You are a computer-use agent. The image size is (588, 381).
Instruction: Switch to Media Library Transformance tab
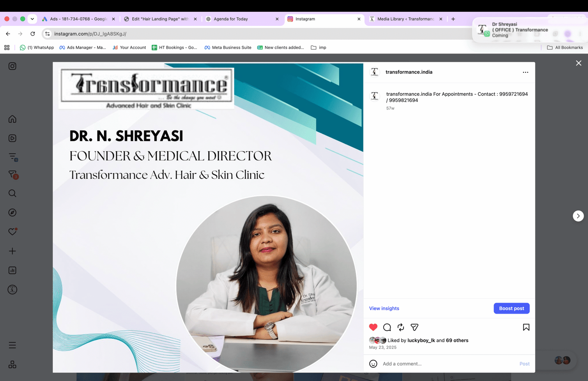pyautogui.click(x=406, y=19)
